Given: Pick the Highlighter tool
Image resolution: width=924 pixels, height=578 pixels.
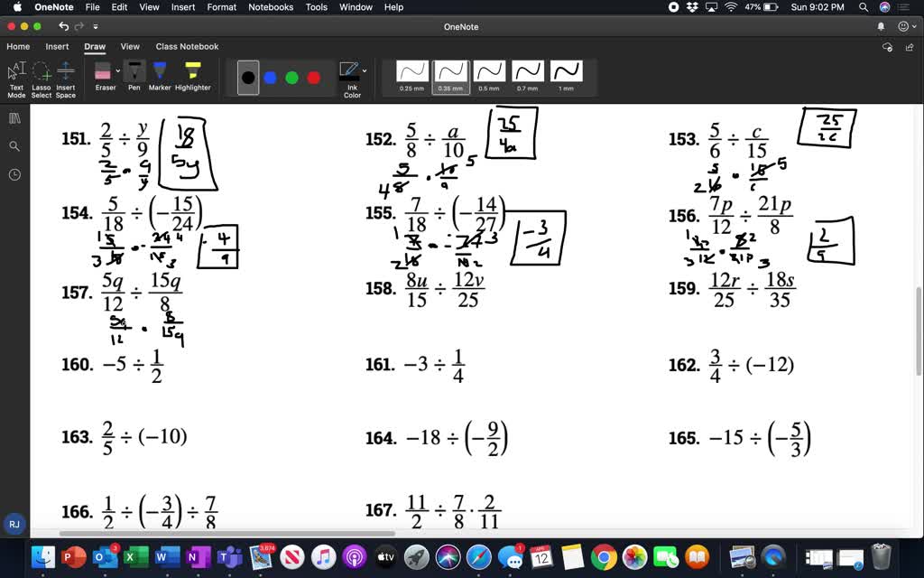Looking at the screenshot, I should [x=192, y=70].
